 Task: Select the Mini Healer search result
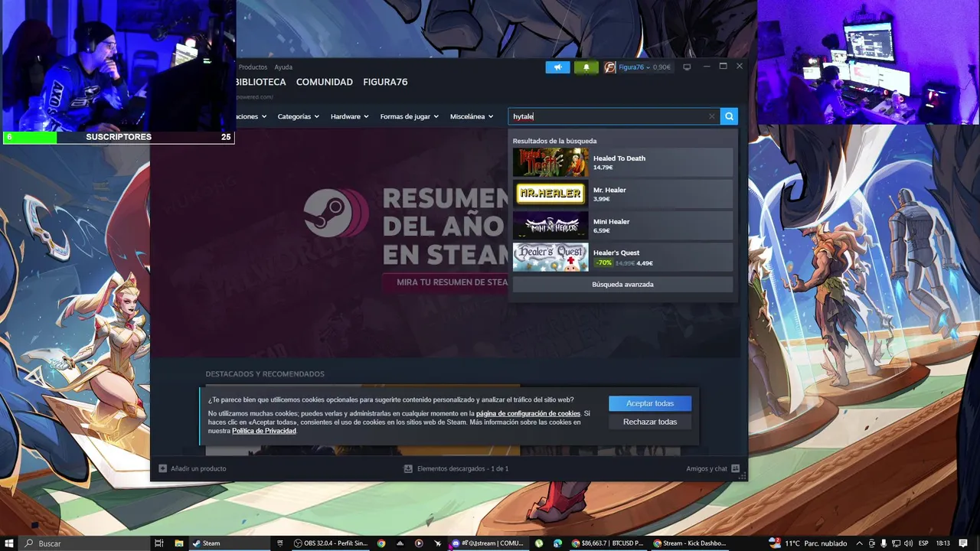coord(622,225)
